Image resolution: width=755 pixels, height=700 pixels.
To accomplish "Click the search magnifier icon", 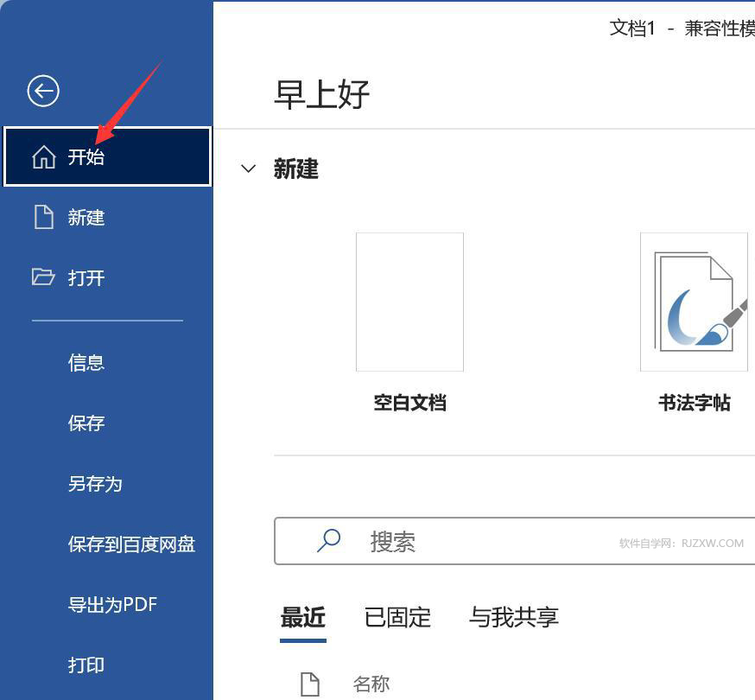I will click(x=327, y=540).
